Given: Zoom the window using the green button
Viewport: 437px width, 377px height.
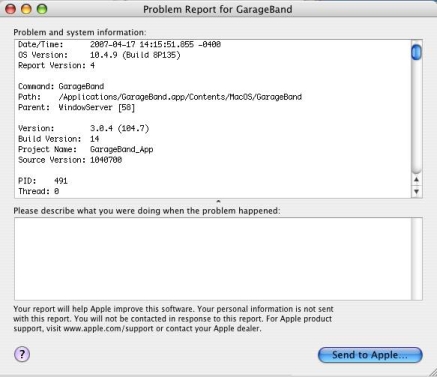Looking at the screenshot, I should (x=42, y=9).
